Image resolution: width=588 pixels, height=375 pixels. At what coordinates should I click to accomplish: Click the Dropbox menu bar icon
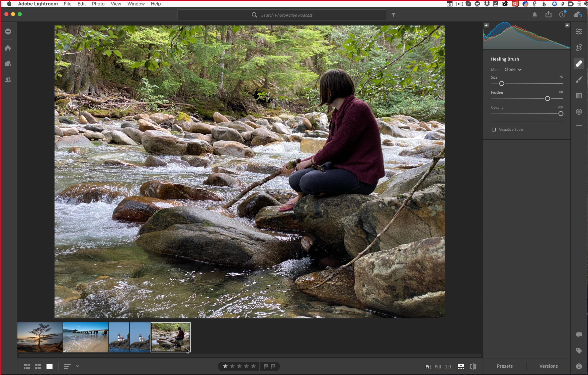pyautogui.click(x=487, y=4)
